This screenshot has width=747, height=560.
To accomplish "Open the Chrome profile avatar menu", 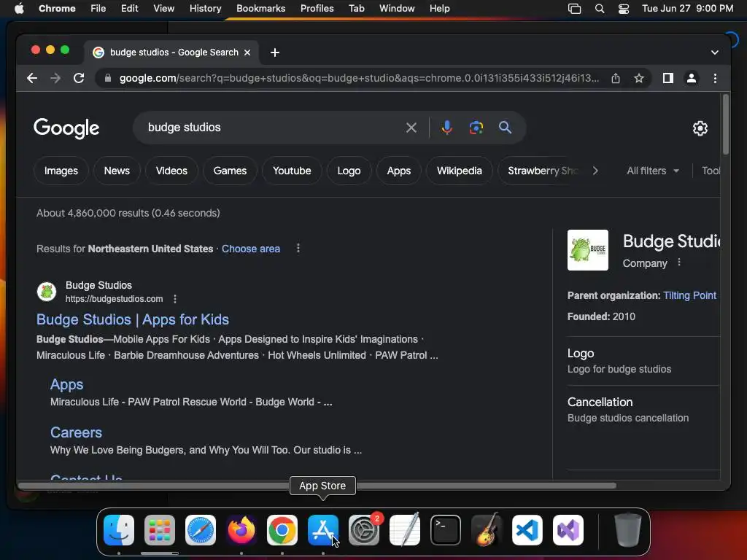I will (692, 78).
